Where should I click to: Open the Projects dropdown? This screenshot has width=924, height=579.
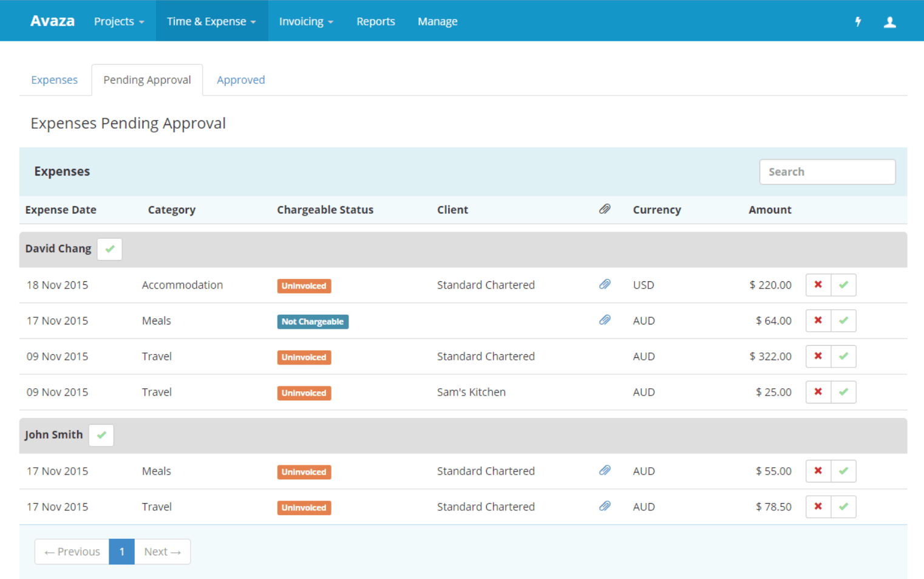click(118, 21)
